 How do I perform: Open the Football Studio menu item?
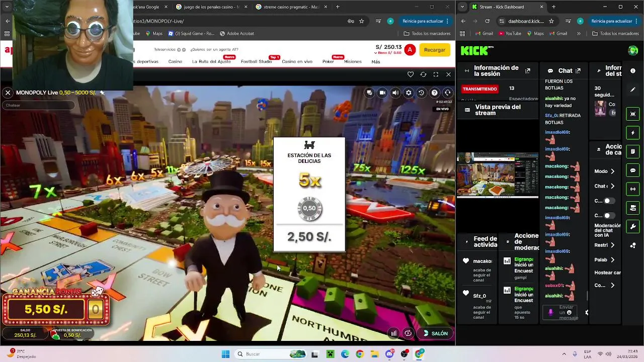(x=256, y=61)
